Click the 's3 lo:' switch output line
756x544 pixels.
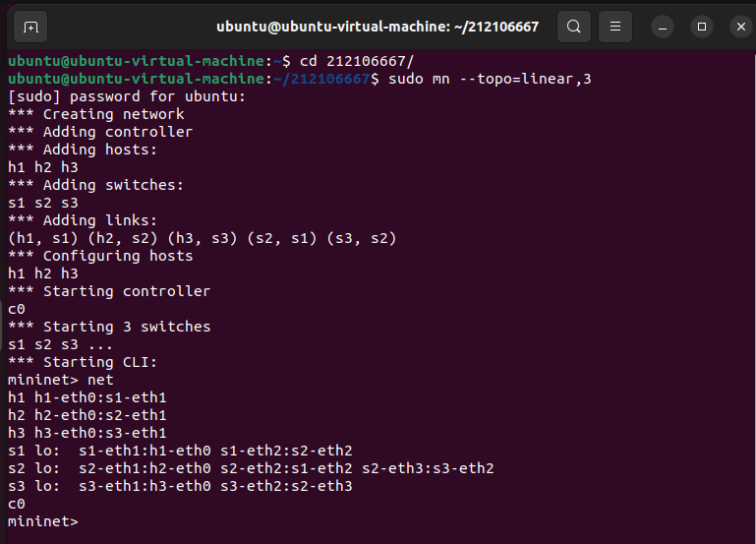pyautogui.click(x=179, y=486)
